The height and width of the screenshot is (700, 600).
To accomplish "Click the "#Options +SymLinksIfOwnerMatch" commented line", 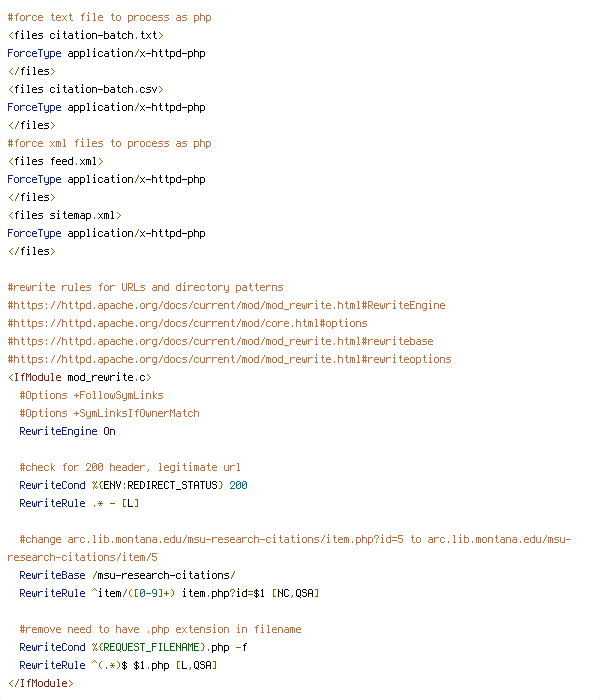I will coord(109,413).
